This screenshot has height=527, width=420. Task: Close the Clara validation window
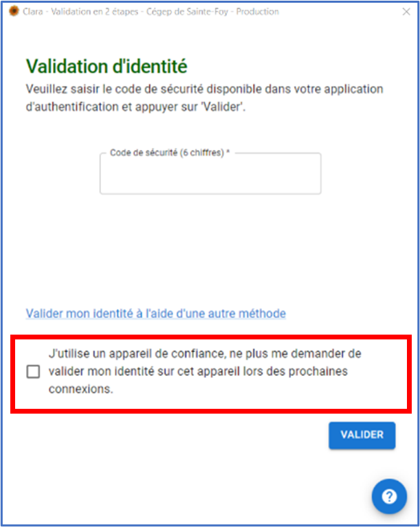point(404,12)
